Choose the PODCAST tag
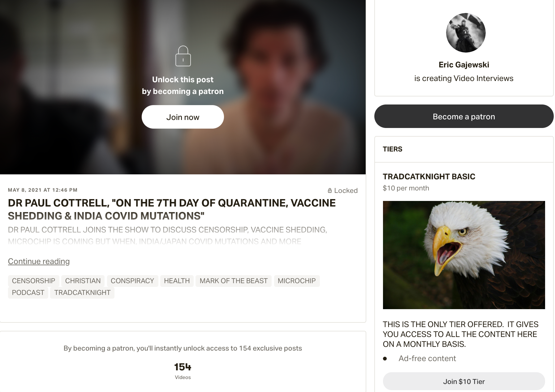This screenshot has height=392, width=555. 28,292
